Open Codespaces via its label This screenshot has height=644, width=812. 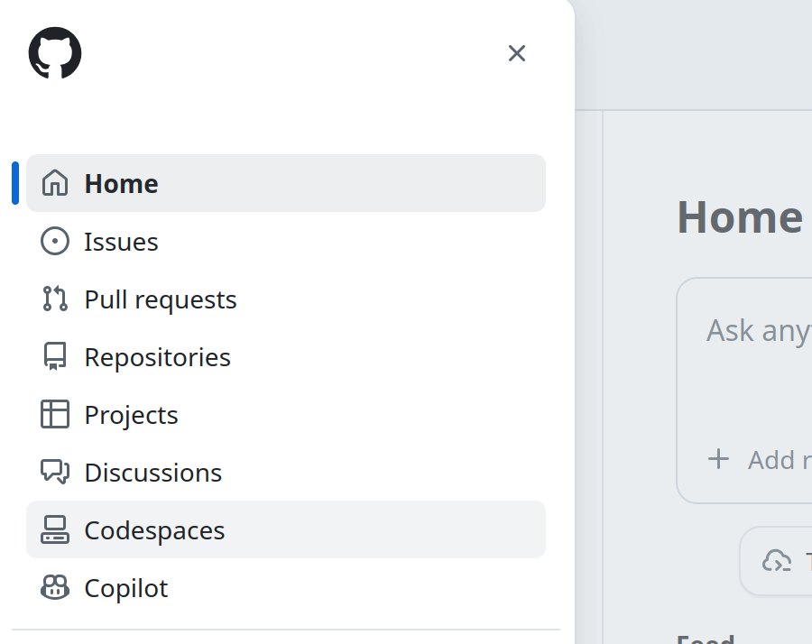[x=154, y=530]
